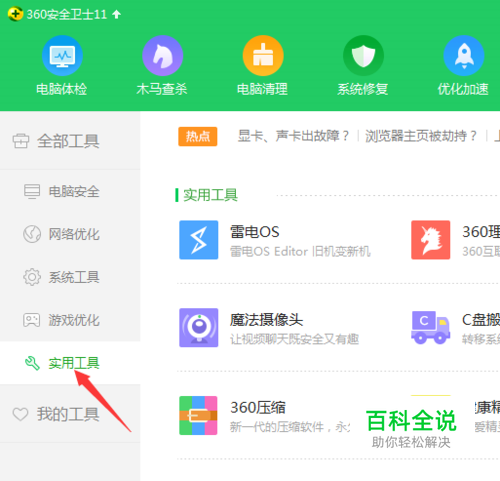Click the upgrade arrow beside 360安全卫士11
Screen dimensions: 500x481
click(116, 14)
